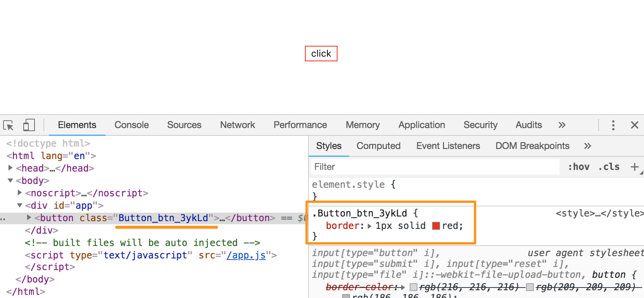This screenshot has width=644, height=298.
Task: Expand the border shorthand property triangle
Action: [370, 226]
